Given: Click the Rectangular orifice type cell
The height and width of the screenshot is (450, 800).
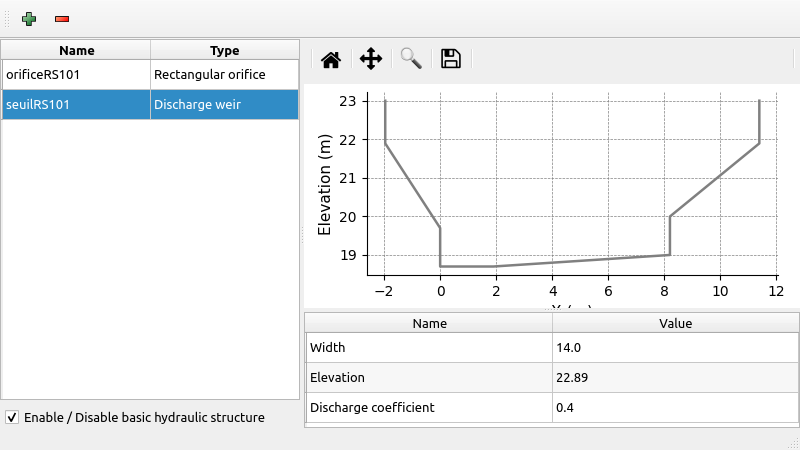Looking at the screenshot, I should 224,75.
